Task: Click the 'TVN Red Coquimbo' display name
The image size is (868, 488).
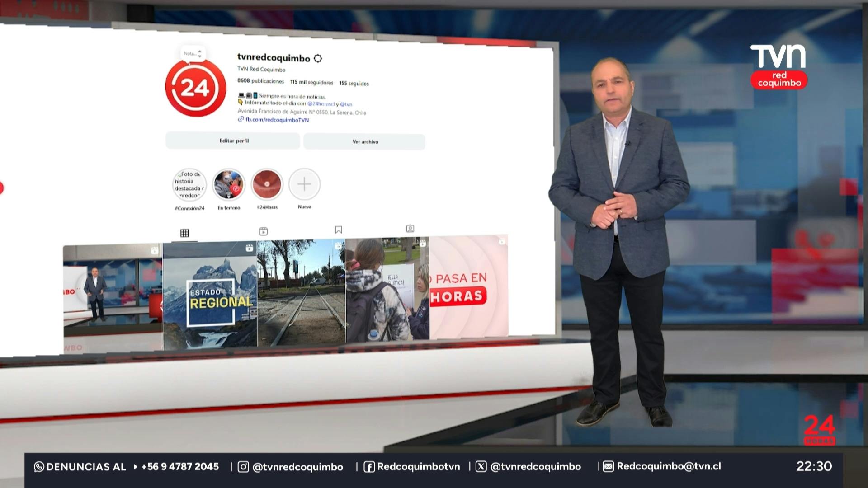Action: (x=261, y=69)
